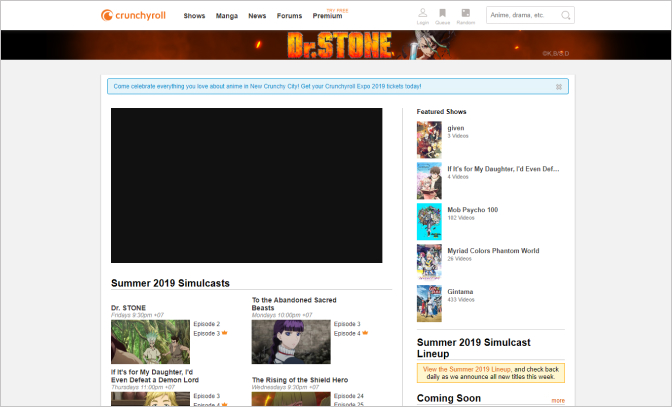Click the premium crown beside Sacred Beasts Episode 4
This screenshot has height=407, width=672.
tap(365, 333)
